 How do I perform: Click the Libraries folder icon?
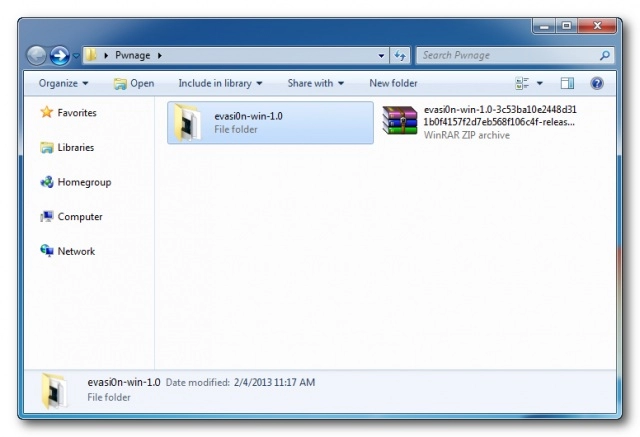coord(47,147)
